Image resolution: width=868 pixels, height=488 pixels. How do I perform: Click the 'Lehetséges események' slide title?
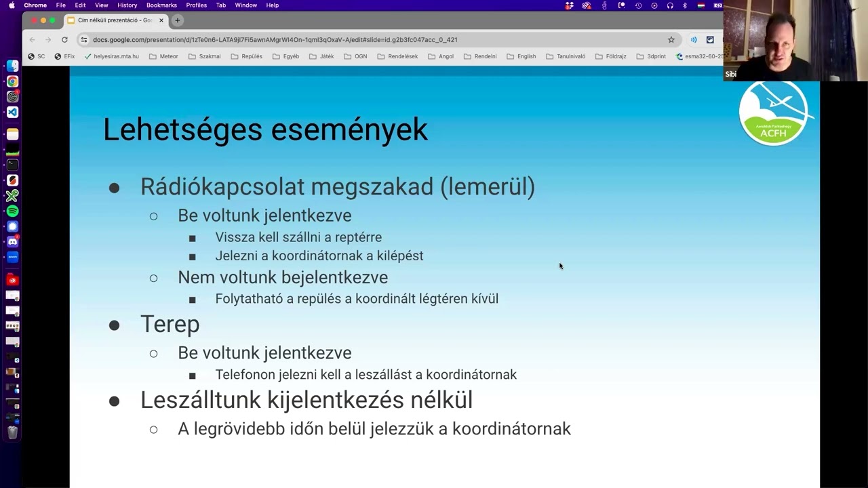click(265, 129)
